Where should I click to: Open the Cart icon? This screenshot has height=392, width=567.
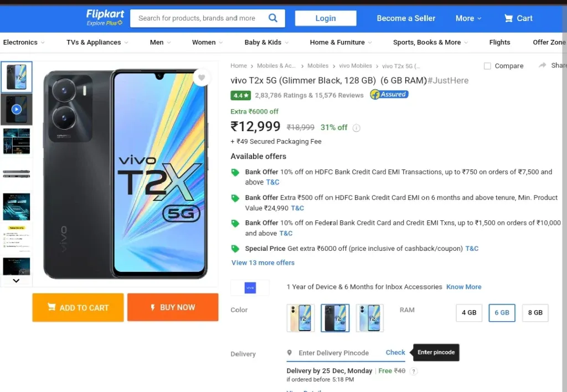508,18
